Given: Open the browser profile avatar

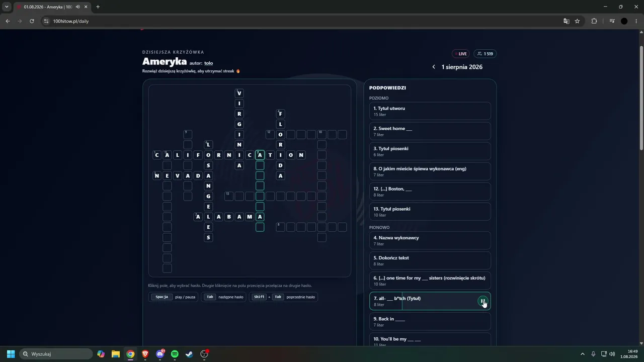Looking at the screenshot, I should pos(624,21).
